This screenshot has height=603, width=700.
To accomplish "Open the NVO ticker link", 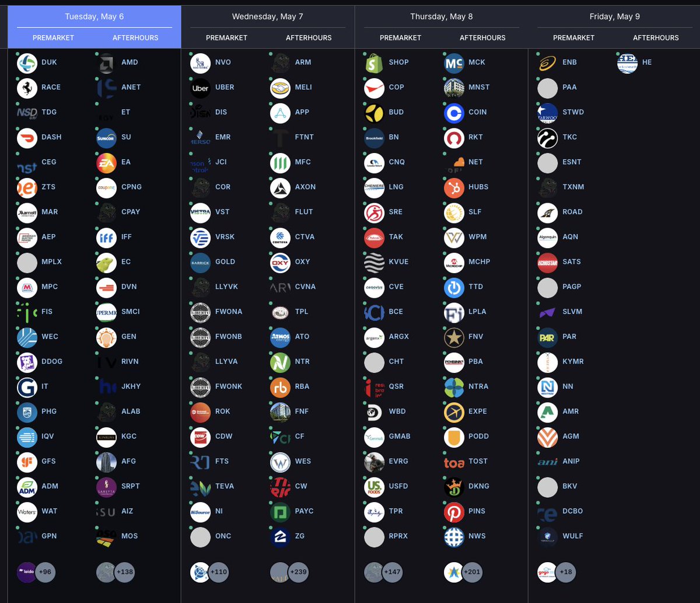I will tap(223, 62).
